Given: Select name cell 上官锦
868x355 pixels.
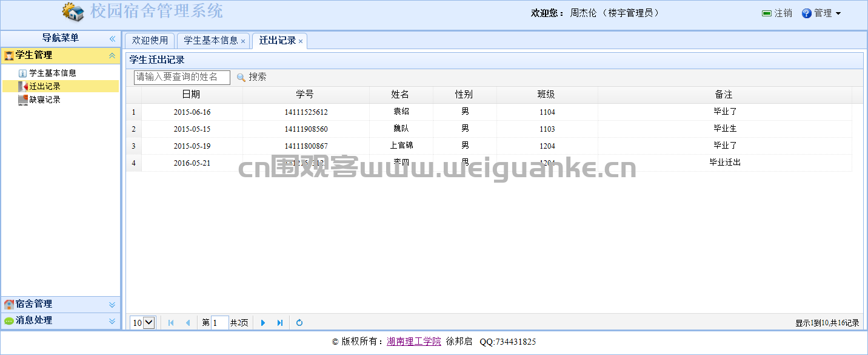Looking at the screenshot, I should (401, 146).
